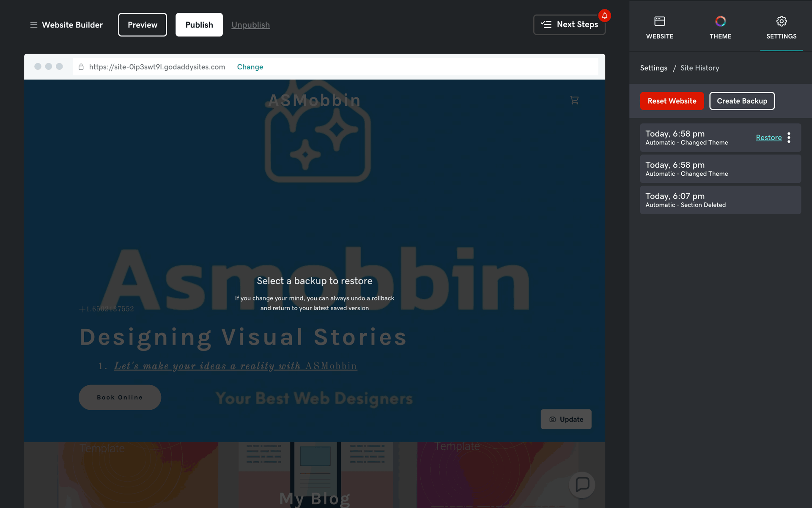
Task: Click the ASMobbin site title
Action: [315, 100]
